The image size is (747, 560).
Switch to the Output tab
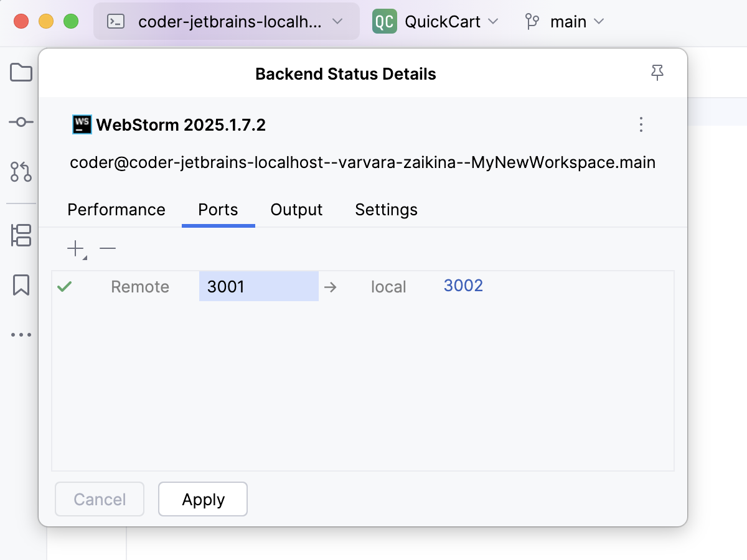pyautogui.click(x=296, y=210)
